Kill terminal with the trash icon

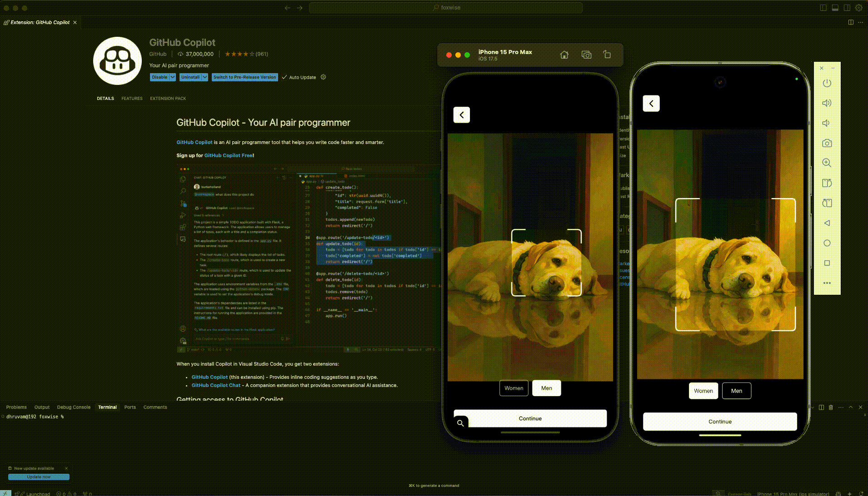(831, 407)
